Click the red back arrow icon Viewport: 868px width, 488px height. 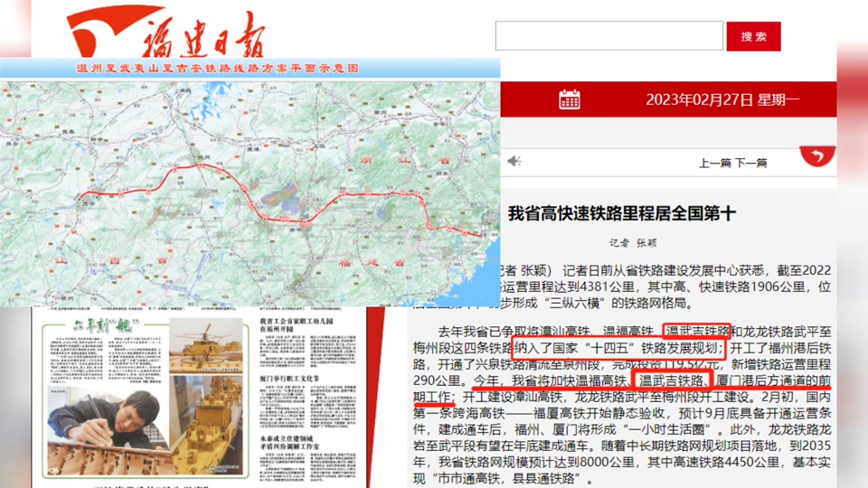pyautogui.click(x=817, y=155)
